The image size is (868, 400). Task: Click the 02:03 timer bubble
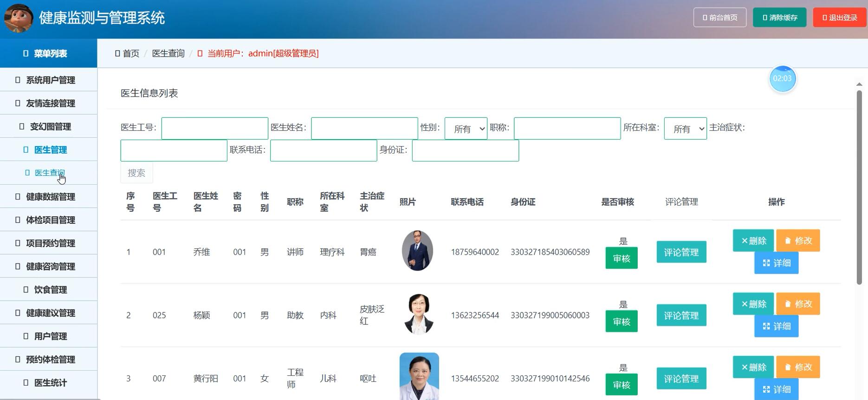(782, 78)
